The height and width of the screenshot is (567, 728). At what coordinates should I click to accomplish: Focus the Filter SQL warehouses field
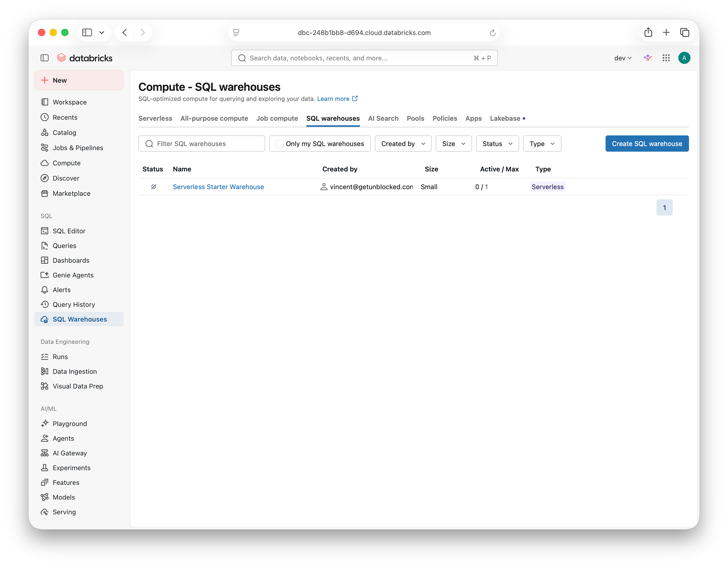(x=202, y=144)
